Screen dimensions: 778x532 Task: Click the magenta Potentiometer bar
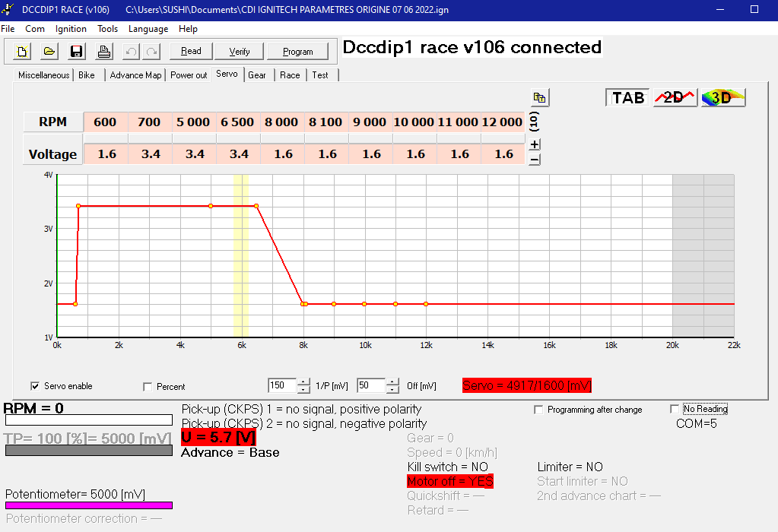(x=89, y=505)
